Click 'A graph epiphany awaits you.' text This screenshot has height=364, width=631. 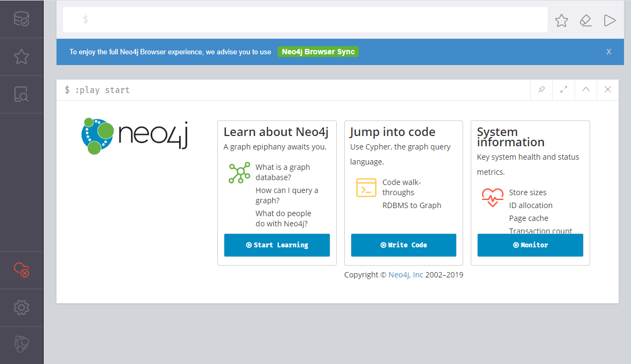275,147
